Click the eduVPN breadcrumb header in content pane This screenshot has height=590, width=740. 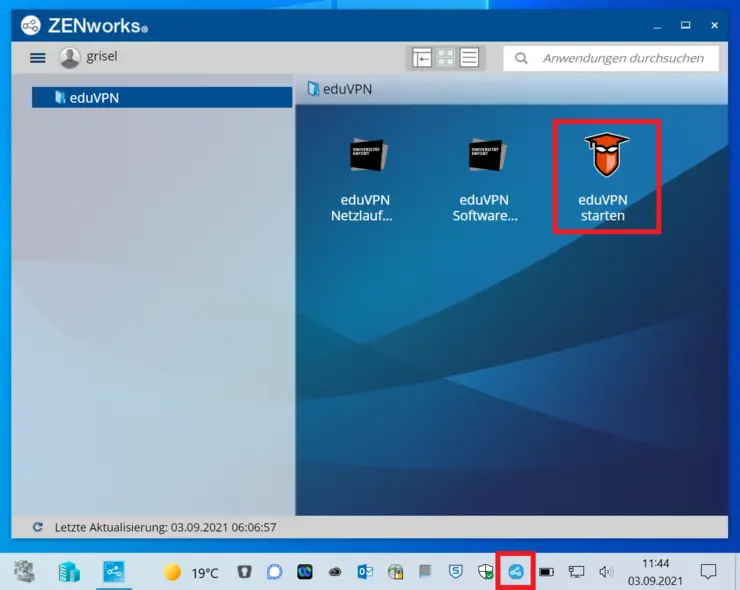(347, 89)
